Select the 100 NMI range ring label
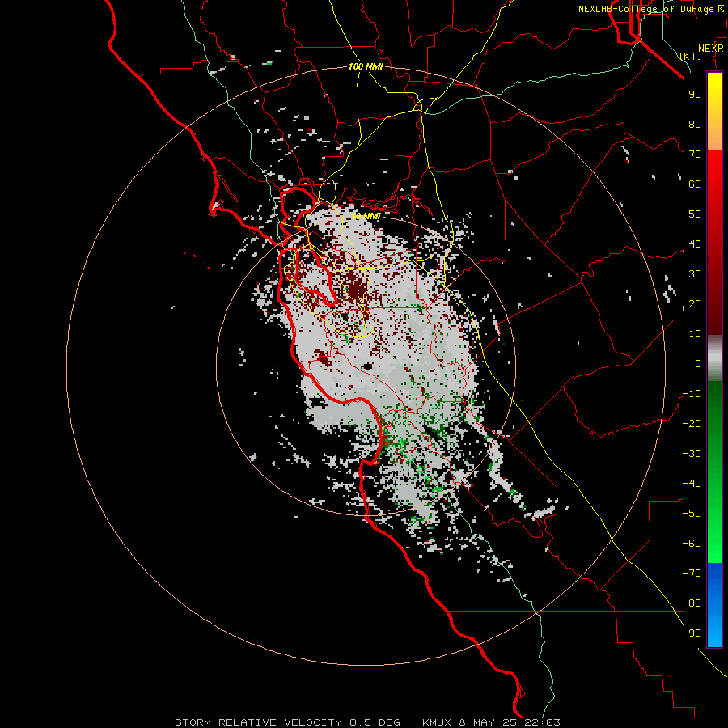Screen dimensions: 728x728 tap(366, 66)
